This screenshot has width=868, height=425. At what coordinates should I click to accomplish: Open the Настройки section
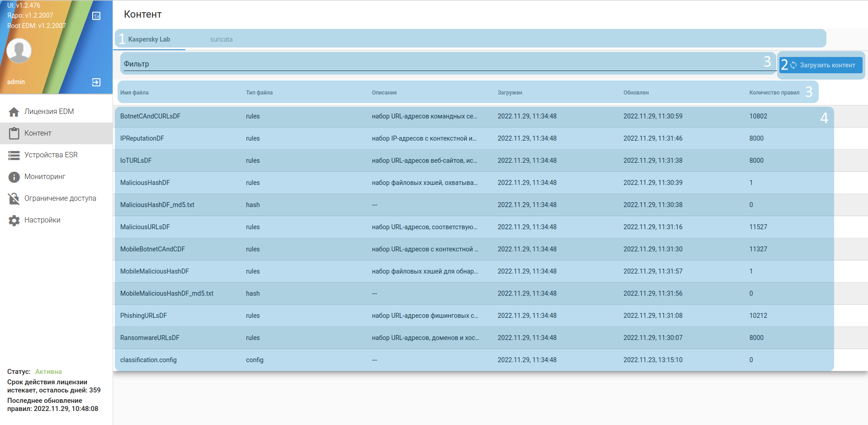click(57, 220)
